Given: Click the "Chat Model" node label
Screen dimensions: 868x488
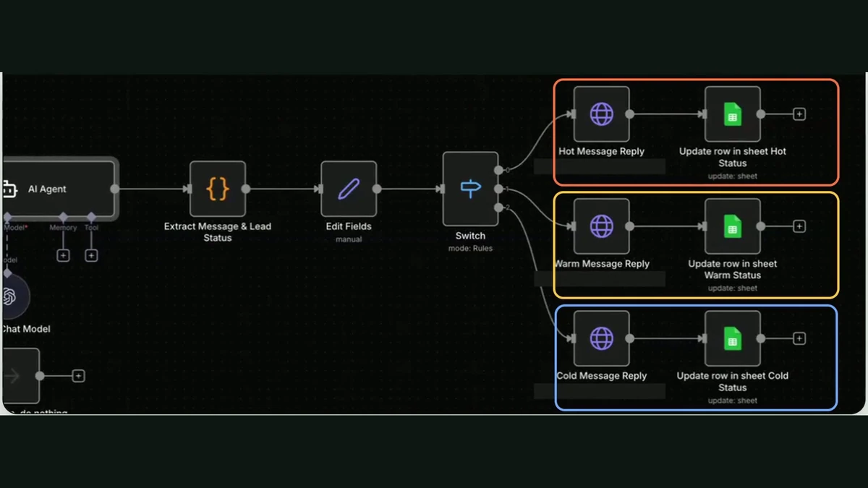Looking at the screenshot, I should pos(27,330).
